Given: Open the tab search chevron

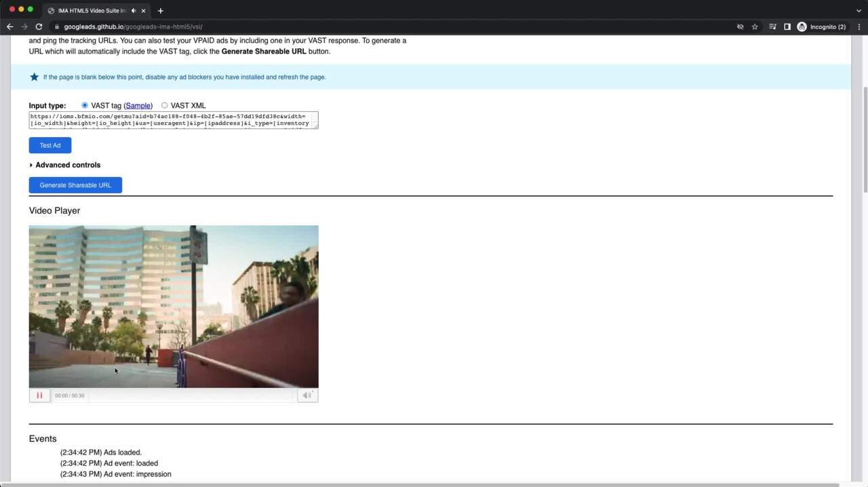Looking at the screenshot, I should click(859, 11).
